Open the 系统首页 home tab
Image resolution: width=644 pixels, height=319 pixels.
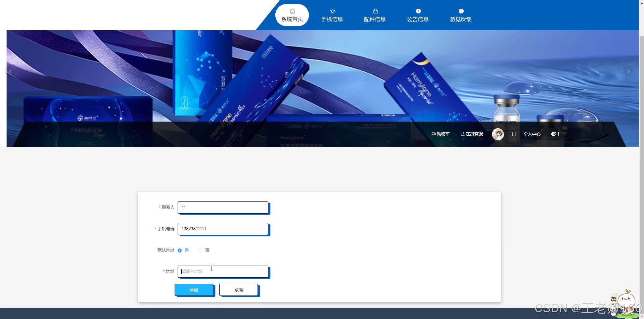tap(292, 15)
